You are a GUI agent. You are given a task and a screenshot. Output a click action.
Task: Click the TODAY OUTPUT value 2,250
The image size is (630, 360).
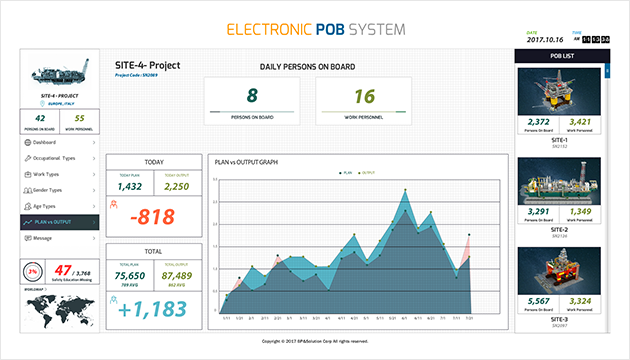click(177, 186)
